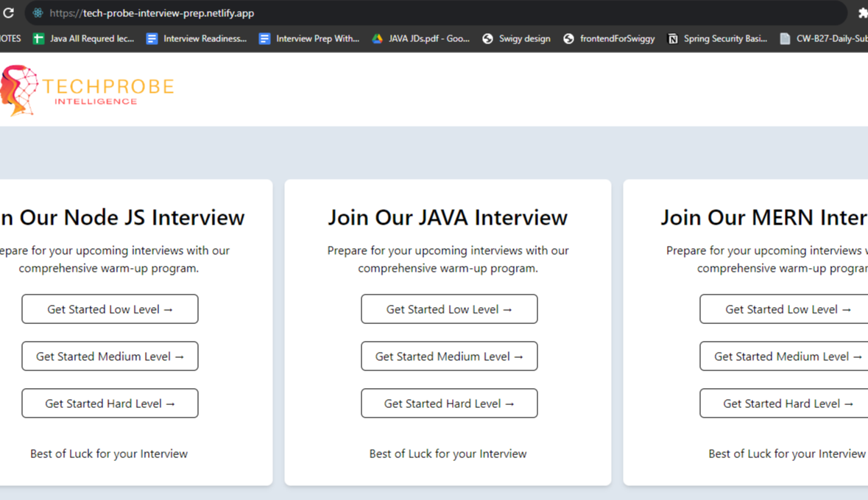Open the Swigy design bookmark
This screenshot has height=500, width=868.
[x=517, y=38]
